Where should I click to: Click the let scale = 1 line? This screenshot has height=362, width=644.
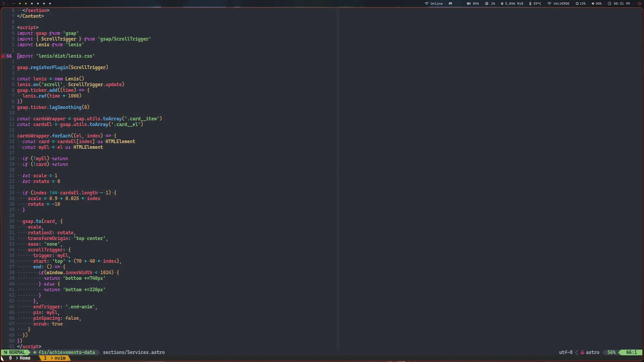(40, 176)
